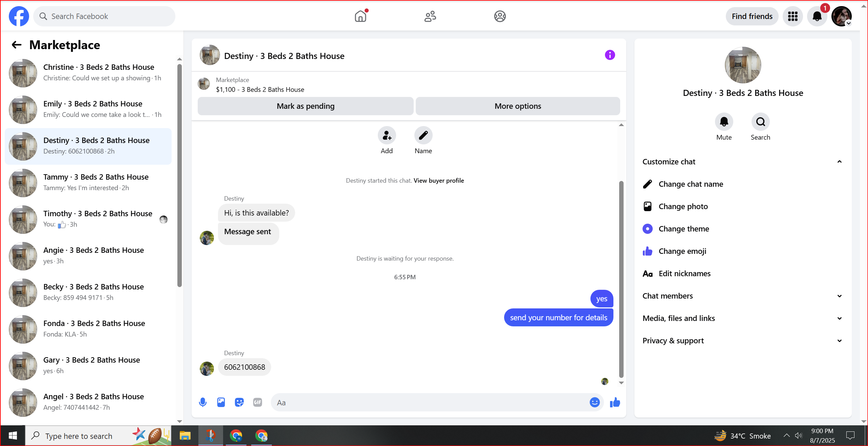Open Windows action center notifications

(x=850, y=435)
